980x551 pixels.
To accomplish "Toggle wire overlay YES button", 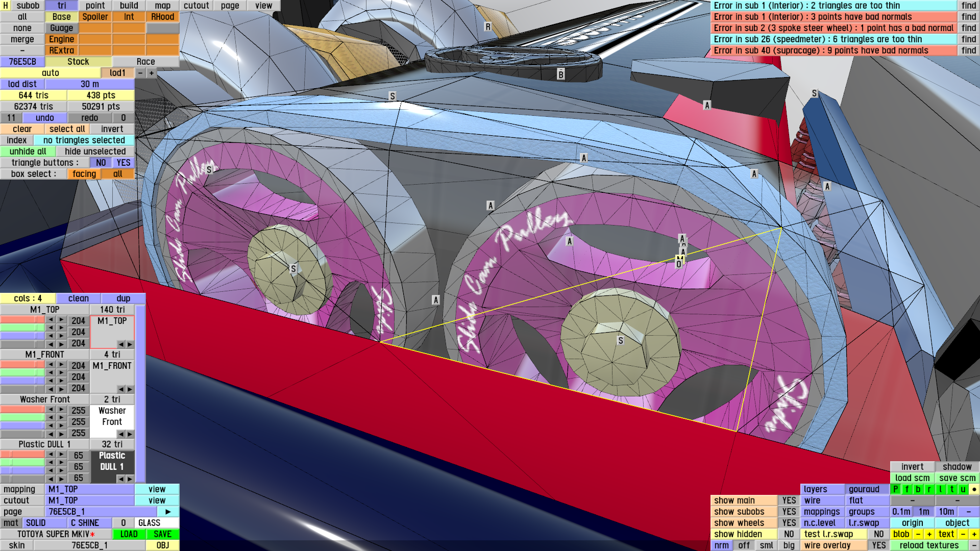I will [878, 545].
